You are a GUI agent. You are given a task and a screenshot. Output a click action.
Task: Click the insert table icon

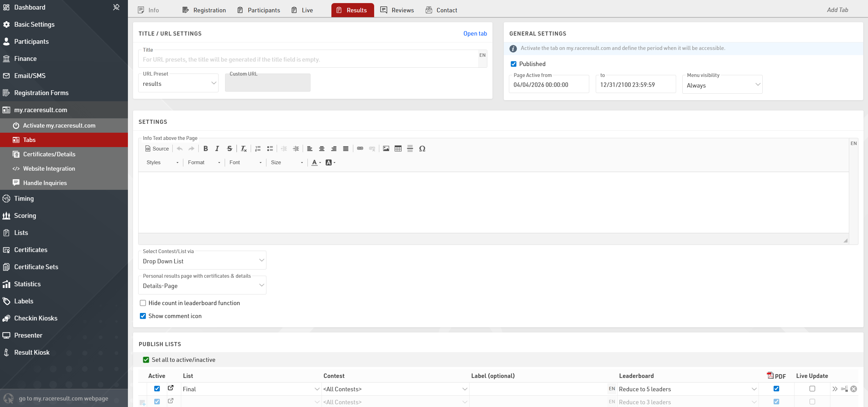[398, 148]
